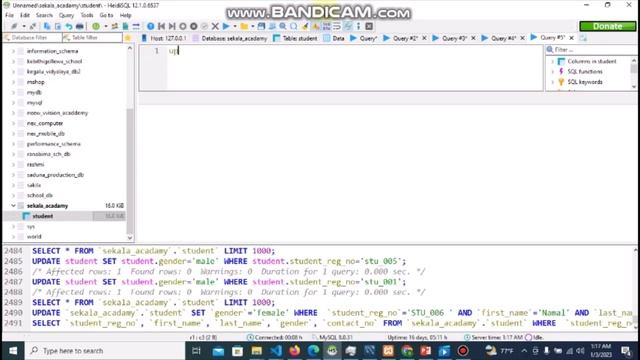Open the Edit menu
This screenshot has height=360, width=640.
pyautogui.click(x=25, y=15)
